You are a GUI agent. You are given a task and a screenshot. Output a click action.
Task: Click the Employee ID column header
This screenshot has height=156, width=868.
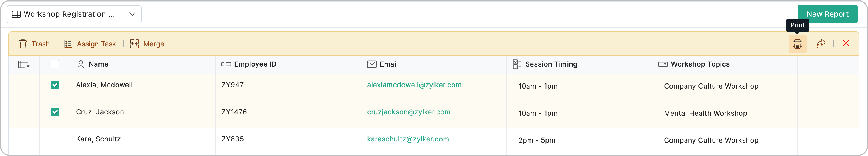tap(255, 64)
